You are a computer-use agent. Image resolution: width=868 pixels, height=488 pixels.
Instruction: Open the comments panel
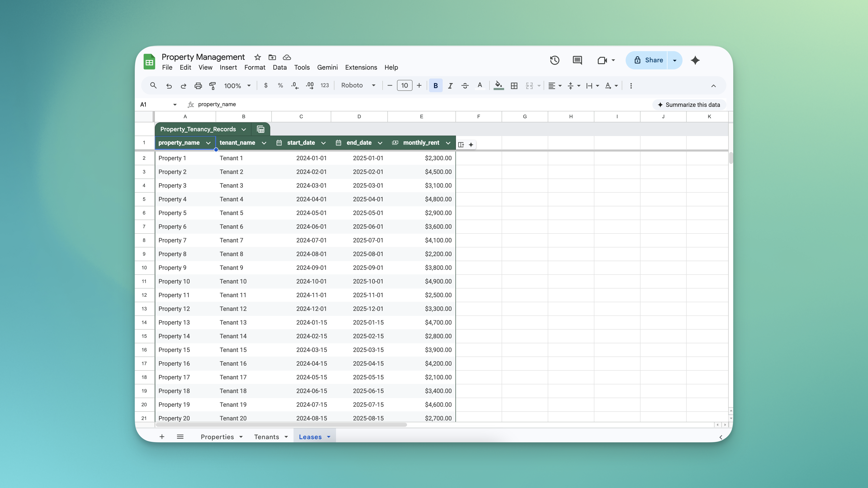pyautogui.click(x=577, y=60)
